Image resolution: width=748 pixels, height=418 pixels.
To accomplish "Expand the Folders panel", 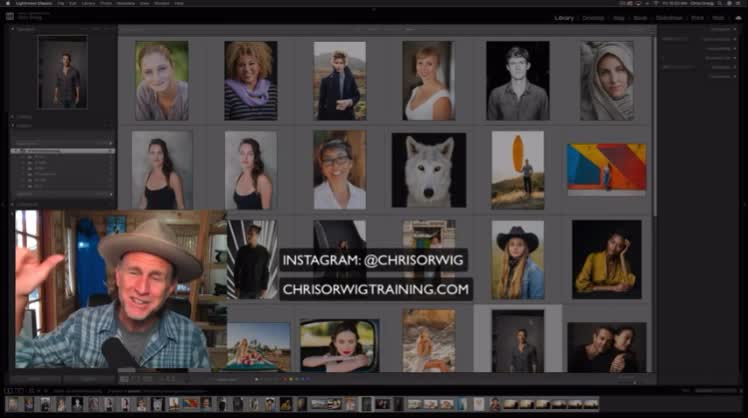I will pos(12,125).
